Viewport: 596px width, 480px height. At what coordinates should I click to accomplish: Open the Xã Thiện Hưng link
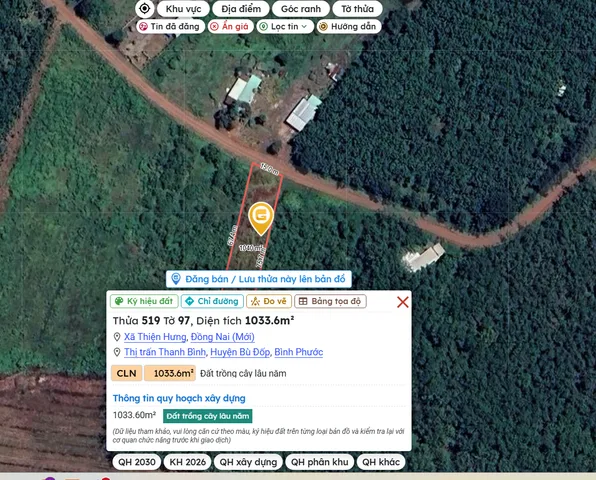pos(155,337)
